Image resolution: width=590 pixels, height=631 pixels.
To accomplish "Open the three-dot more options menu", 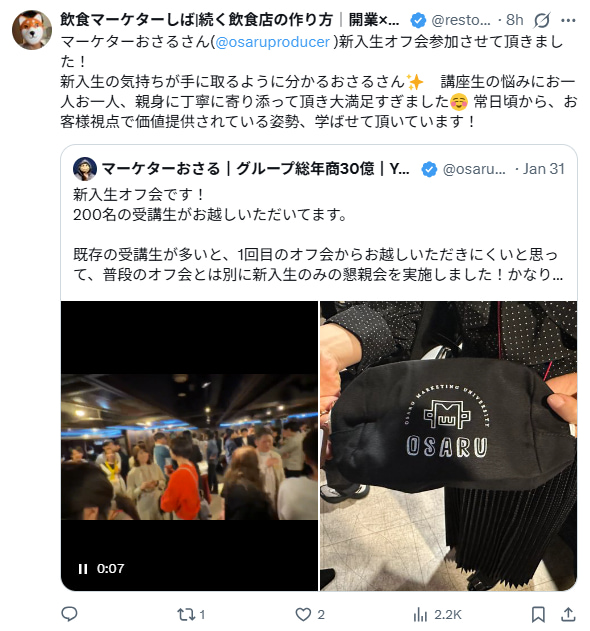I will coord(568,20).
